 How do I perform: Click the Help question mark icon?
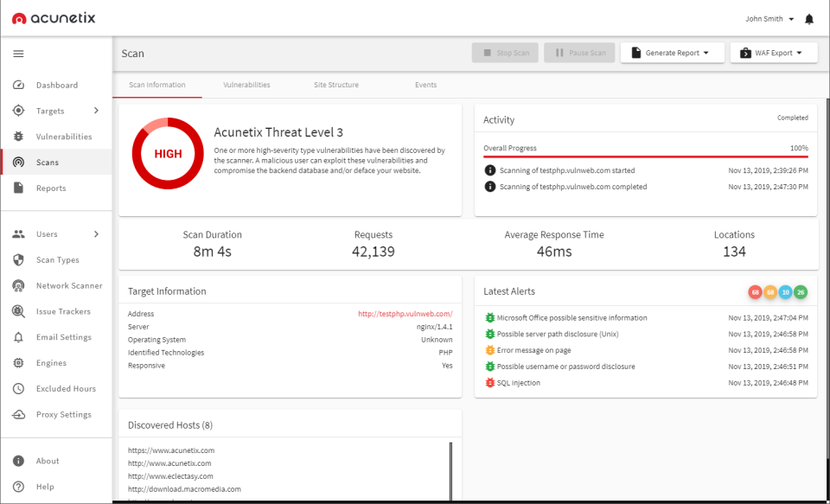(x=18, y=487)
